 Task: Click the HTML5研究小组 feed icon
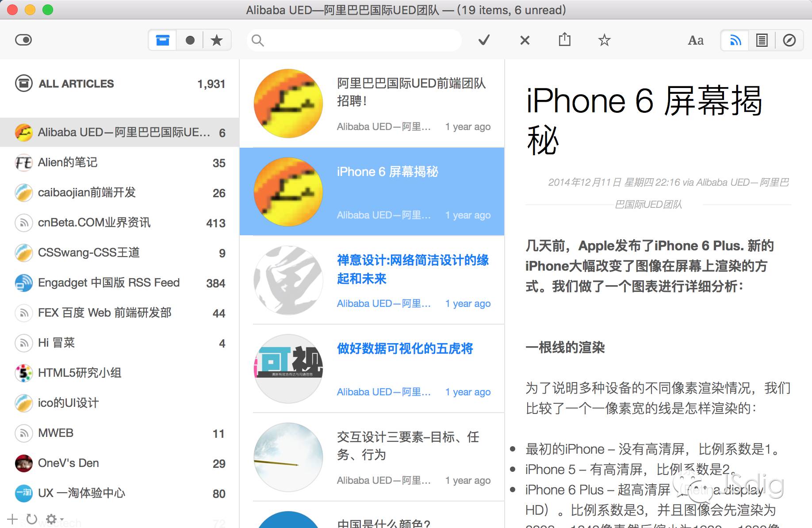tap(23, 373)
